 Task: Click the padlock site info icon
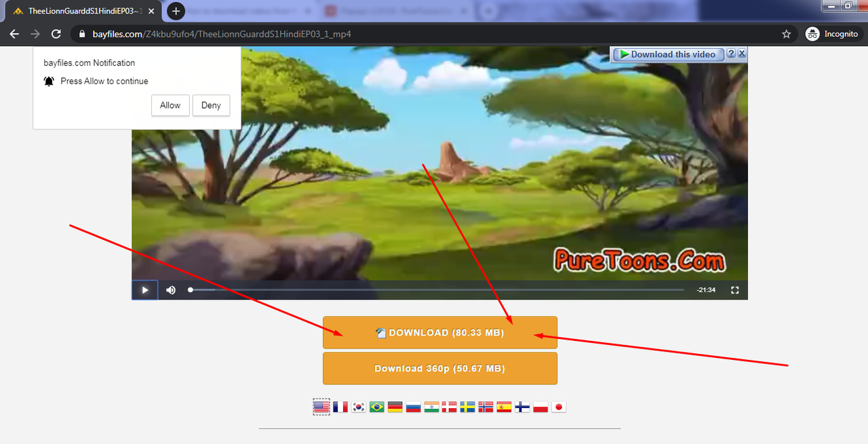82,34
